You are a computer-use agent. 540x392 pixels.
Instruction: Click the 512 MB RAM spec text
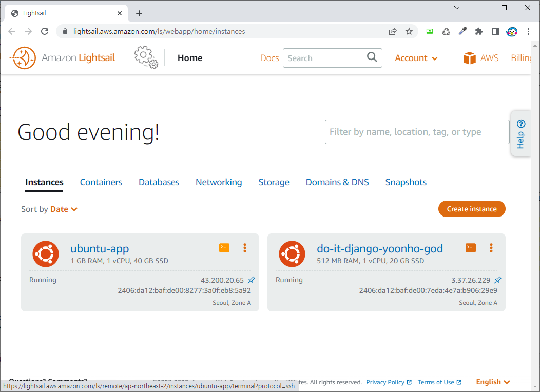click(370, 261)
